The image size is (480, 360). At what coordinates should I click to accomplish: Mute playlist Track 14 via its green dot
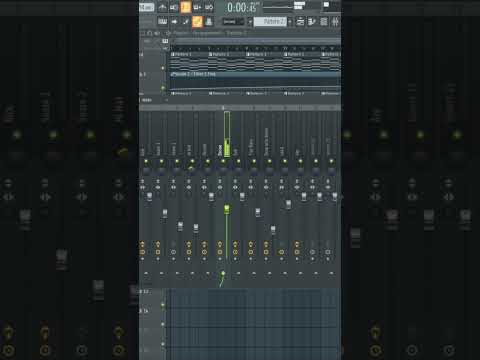(x=163, y=324)
